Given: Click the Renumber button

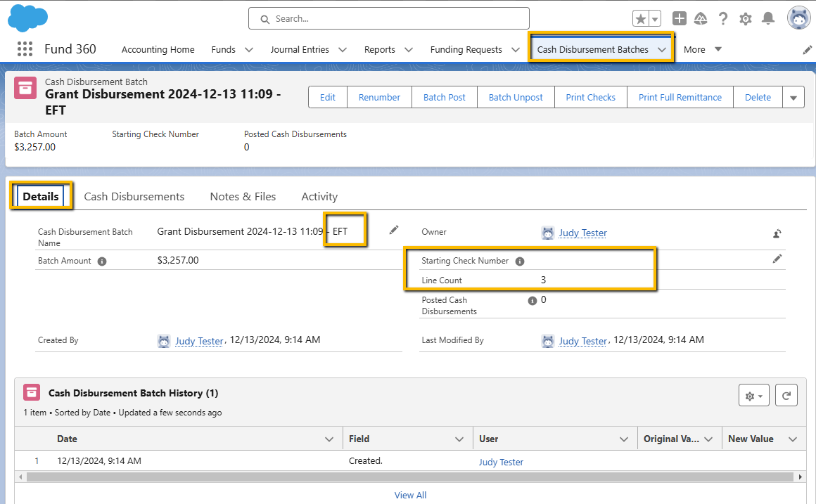Looking at the screenshot, I should click(379, 97).
